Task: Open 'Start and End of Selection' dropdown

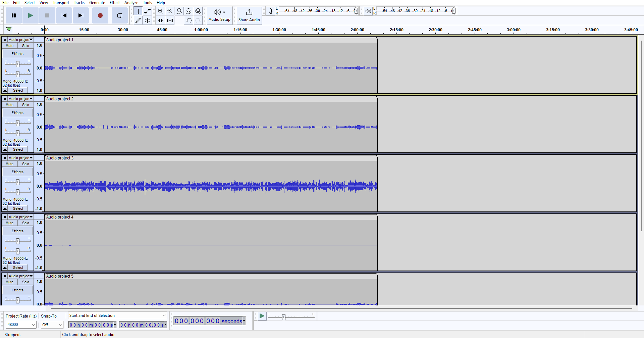Action: coord(117,316)
